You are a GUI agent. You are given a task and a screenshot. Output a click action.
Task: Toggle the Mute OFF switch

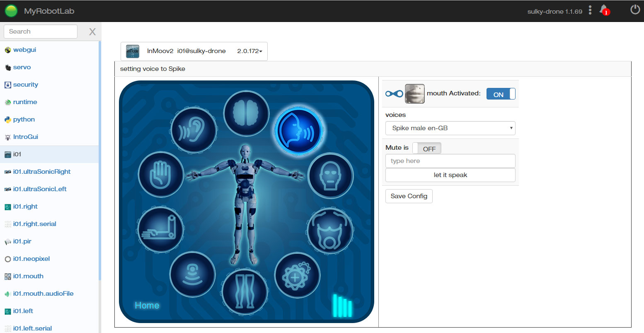427,148
